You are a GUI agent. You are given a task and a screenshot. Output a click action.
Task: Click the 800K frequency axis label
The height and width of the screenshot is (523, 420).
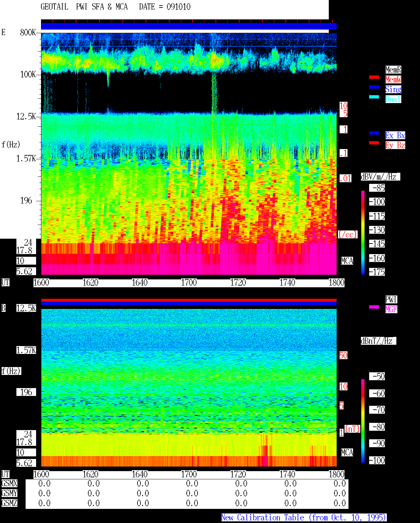[28, 33]
